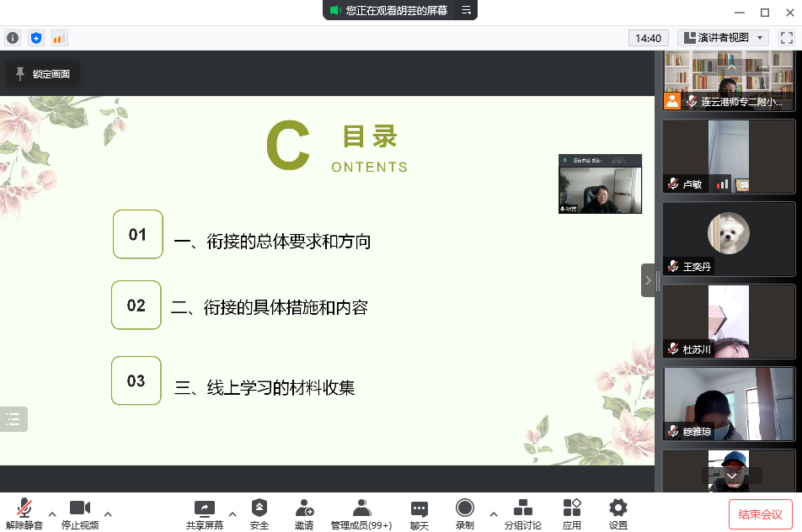Click the network signal status icon
Image resolution: width=802 pixels, height=532 pixels.
point(59,38)
